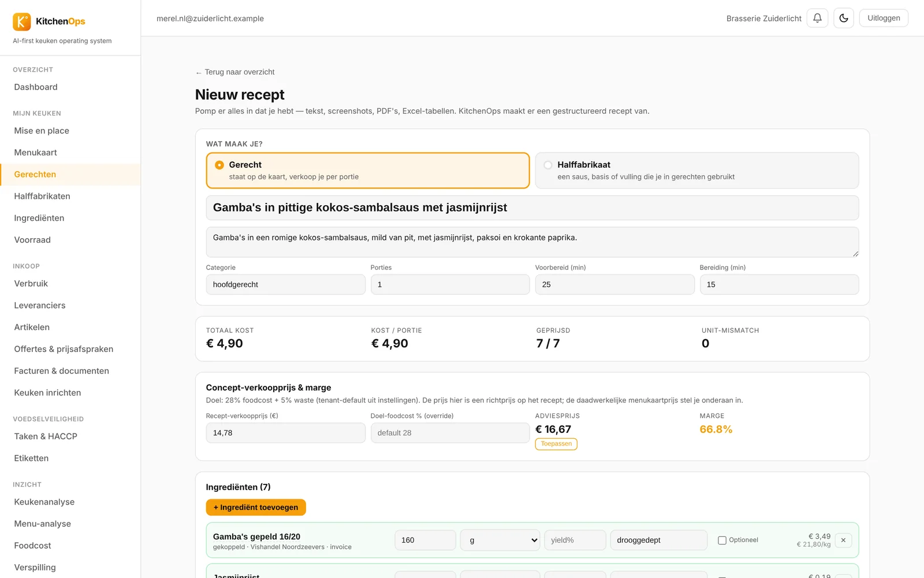Click + Ingrediënt toevoegen button
Screen dimensions: 924x578
[256, 507]
